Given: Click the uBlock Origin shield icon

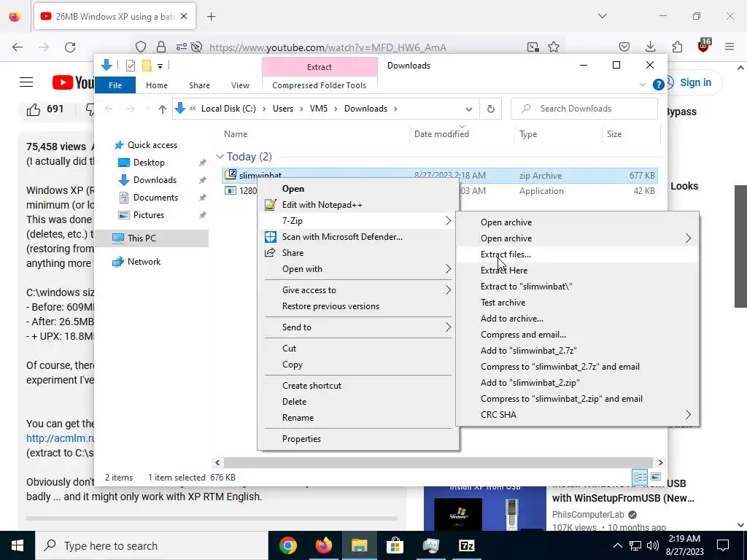Looking at the screenshot, I should click(x=704, y=45).
